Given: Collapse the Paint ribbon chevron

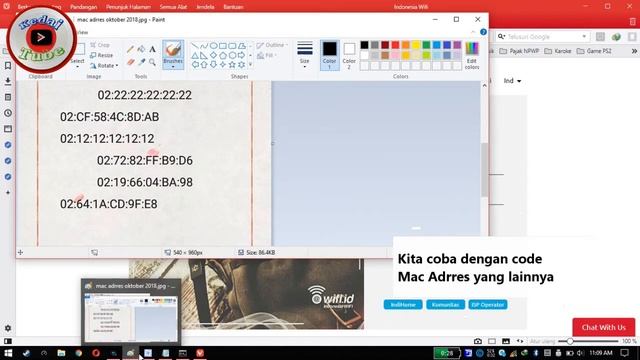Looking at the screenshot, I should 473,32.
